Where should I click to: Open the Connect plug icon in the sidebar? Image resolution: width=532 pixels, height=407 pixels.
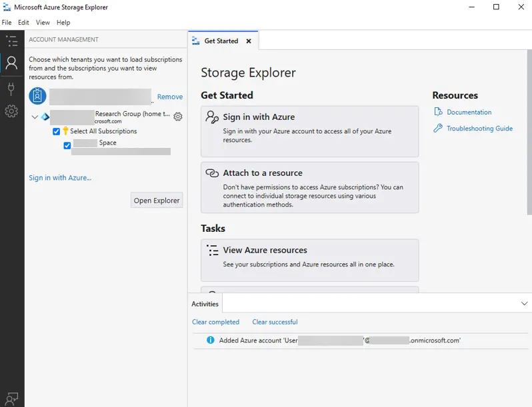pyautogui.click(x=11, y=88)
